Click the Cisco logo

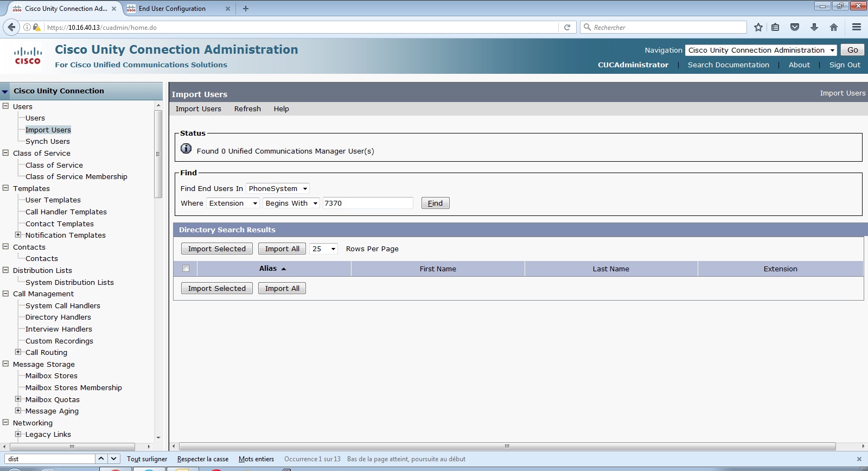coord(28,56)
